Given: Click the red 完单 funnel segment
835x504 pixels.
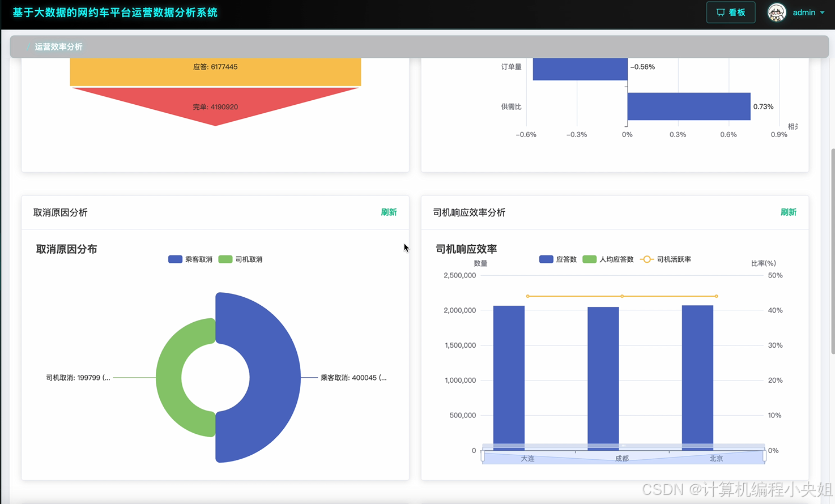Looking at the screenshot, I should click(x=215, y=106).
